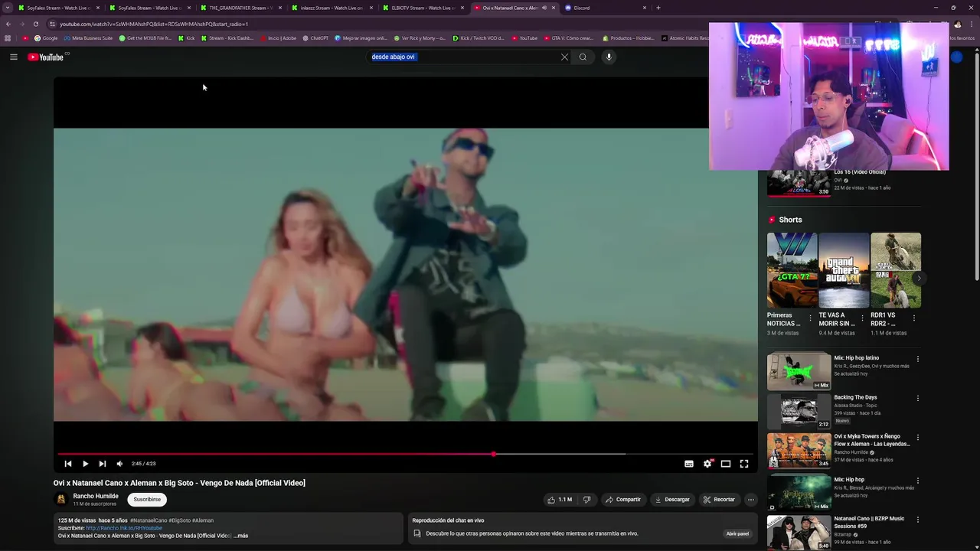Image resolution: width=980 pixels, height=551 pixels.
Task: Open more actions ellipsis beside Recortar
Action: point(750,500)
